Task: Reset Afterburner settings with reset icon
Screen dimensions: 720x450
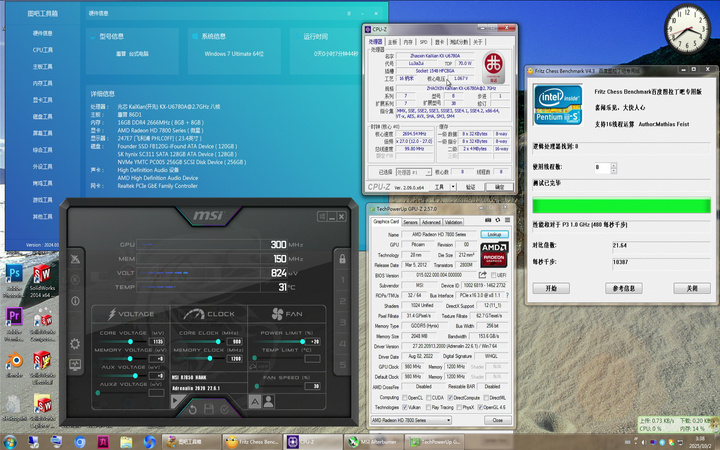Action: (192, 409)
